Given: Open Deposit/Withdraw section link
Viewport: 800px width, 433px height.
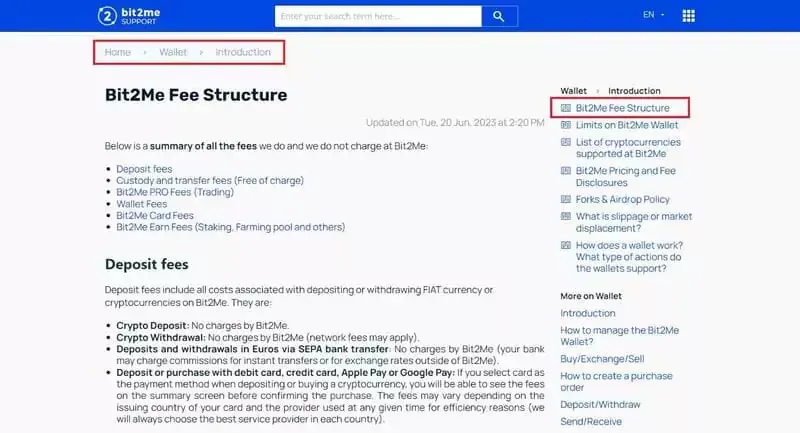Looking at the screenshot, I should (601, 404).
